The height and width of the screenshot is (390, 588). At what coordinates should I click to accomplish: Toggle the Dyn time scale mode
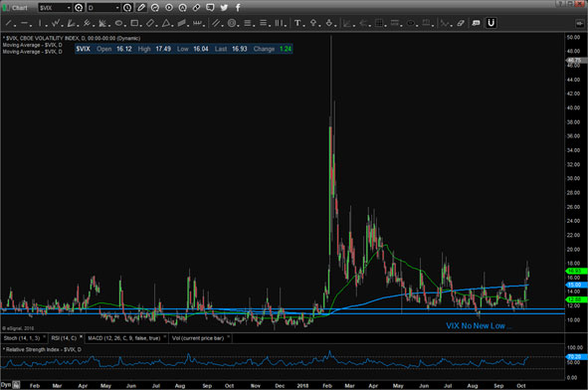click(6, 385)
